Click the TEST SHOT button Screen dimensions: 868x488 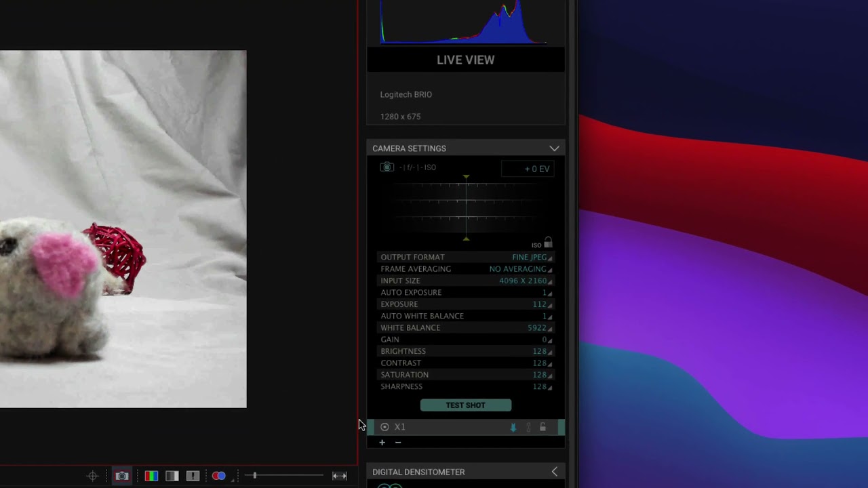point(466,405)
